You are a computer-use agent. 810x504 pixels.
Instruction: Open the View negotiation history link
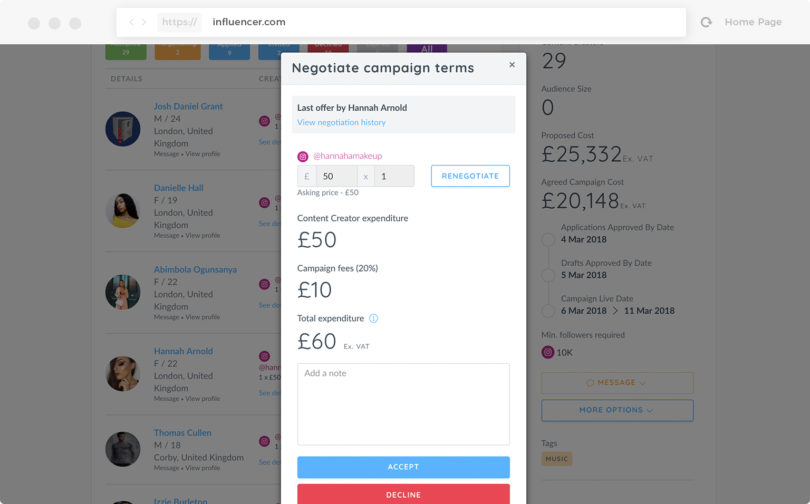tap(341, 122)
